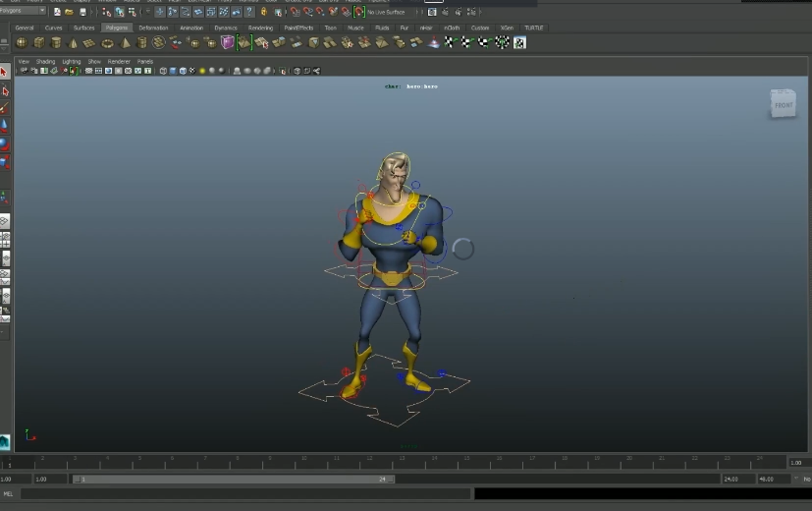Viewport: 812px width, 511px height.
Task: Toggle the wireframe cube display button
Action: [164, 71]
